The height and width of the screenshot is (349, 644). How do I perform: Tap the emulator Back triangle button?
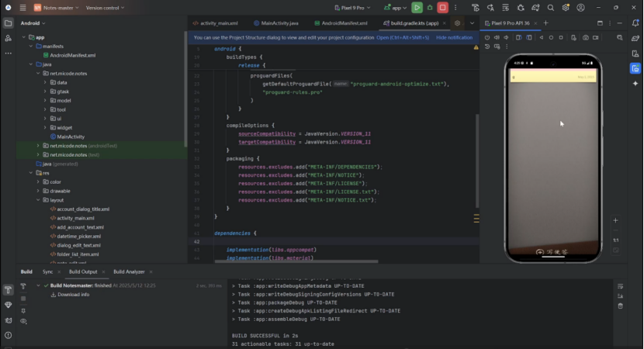point(542,37)
